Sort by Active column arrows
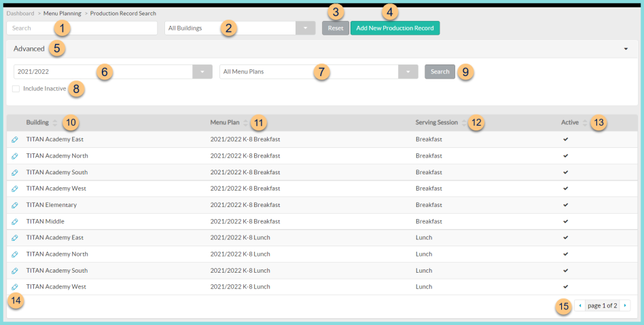The image size is (644, 325). (x=585, y=123)
